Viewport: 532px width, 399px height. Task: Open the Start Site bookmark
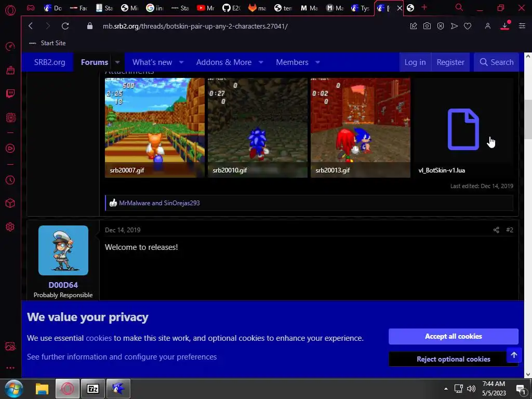(47, 43)
